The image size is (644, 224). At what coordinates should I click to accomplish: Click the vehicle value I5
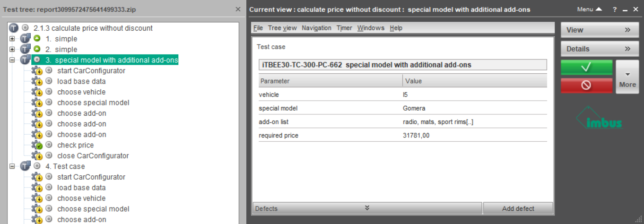coord(405,95)
